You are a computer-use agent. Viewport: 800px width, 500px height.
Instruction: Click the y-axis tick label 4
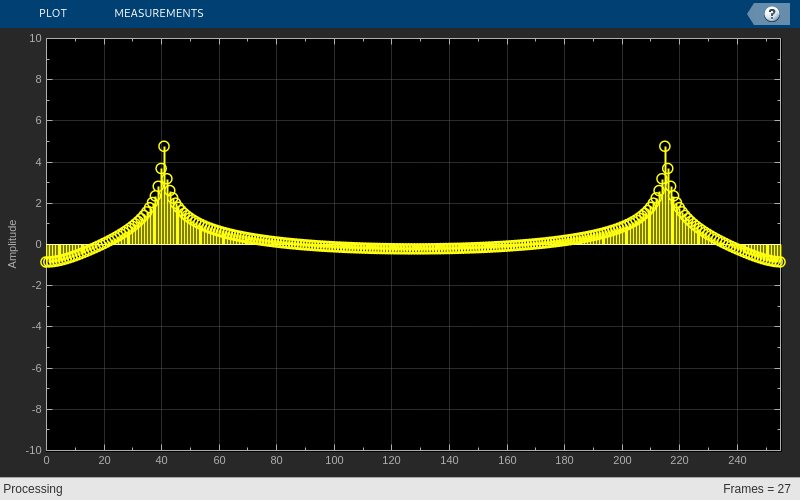point(39,162)
